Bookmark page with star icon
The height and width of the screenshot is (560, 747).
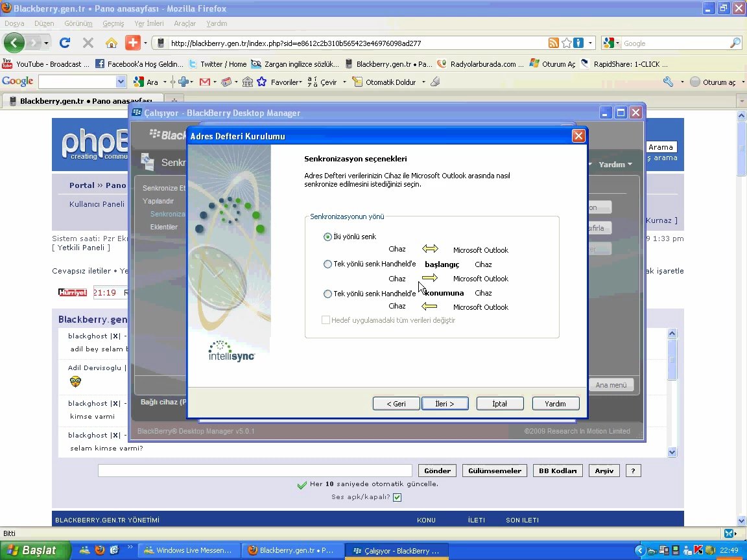point(567,43)
